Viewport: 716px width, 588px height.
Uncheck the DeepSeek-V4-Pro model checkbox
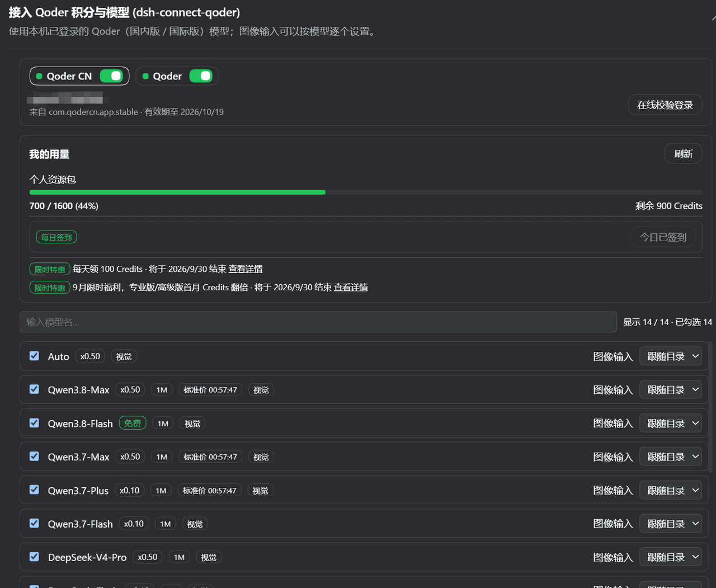tap(34, 557)
